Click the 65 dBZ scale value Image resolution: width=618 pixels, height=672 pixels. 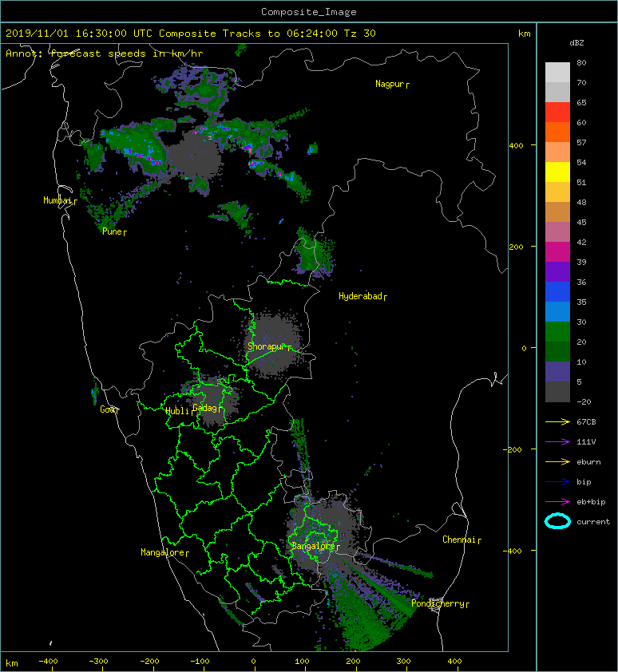[x=581, y=102]
